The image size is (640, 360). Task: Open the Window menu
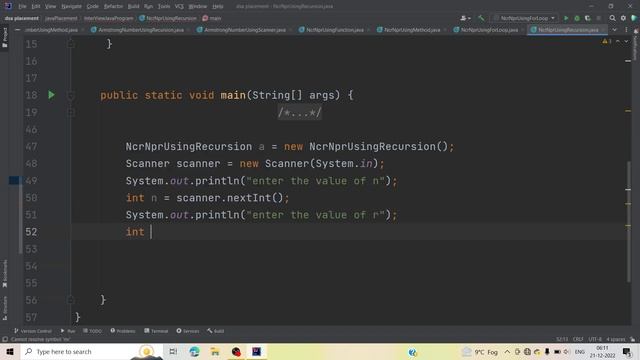(x=198, y=6)
